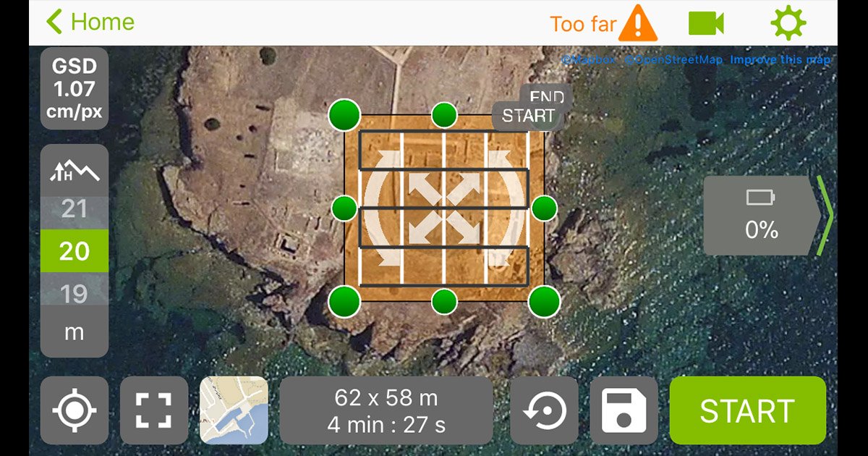Select the top-left green corner handle
Viewport: 868px width, 456px height.
(x=344, y=114)
